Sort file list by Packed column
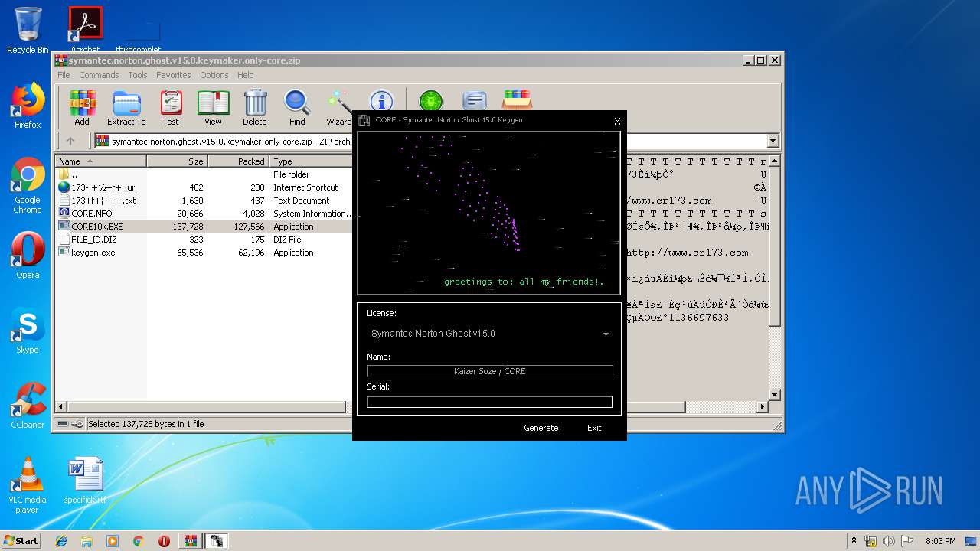The width and height of the screenshot is (980, 551). pyautogui.click(x=238, y=161)
